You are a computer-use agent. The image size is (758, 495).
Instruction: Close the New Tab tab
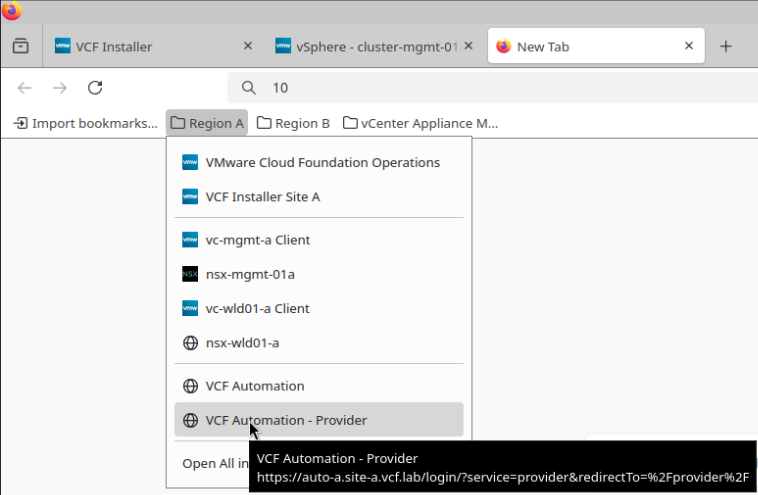coord(689,46)
